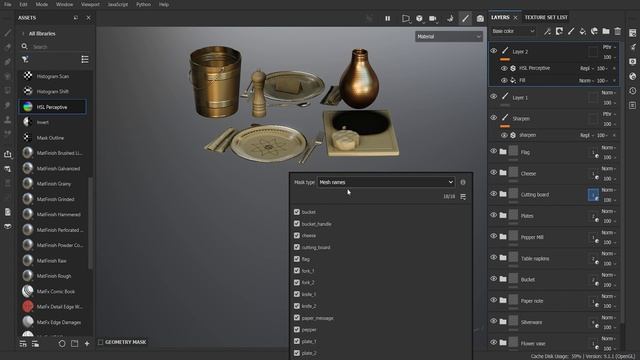Switch to the Texture Set List tab
The width and height of the screenshot is (640, 360).
(x=546, y=17)
